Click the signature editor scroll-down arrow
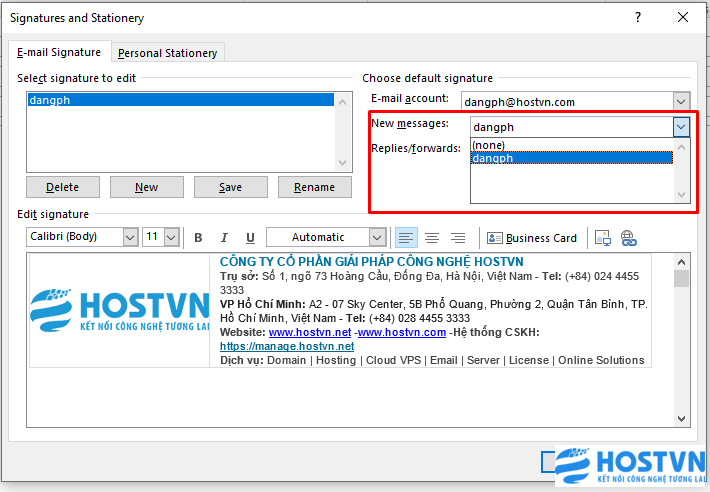 [x=681, y=419]
